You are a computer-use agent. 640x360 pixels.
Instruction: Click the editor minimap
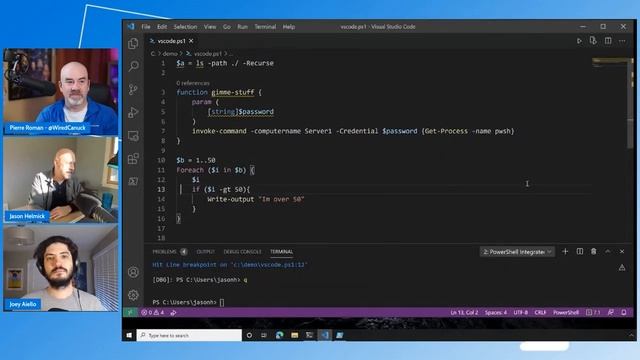[609, 62]
